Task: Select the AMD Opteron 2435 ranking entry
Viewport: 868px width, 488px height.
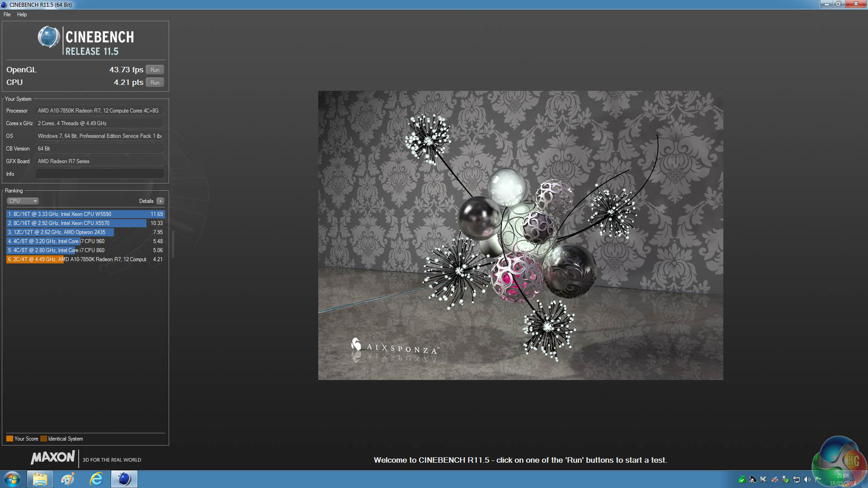Action: coord(85,232)
